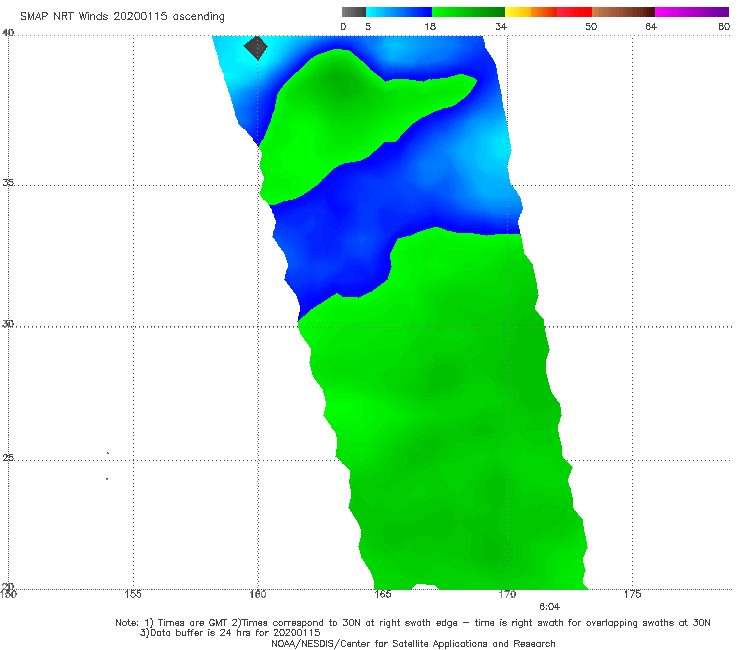Click the latitude label '40'
This screenshot has width=740, height=650.
[x=8, y=33]
